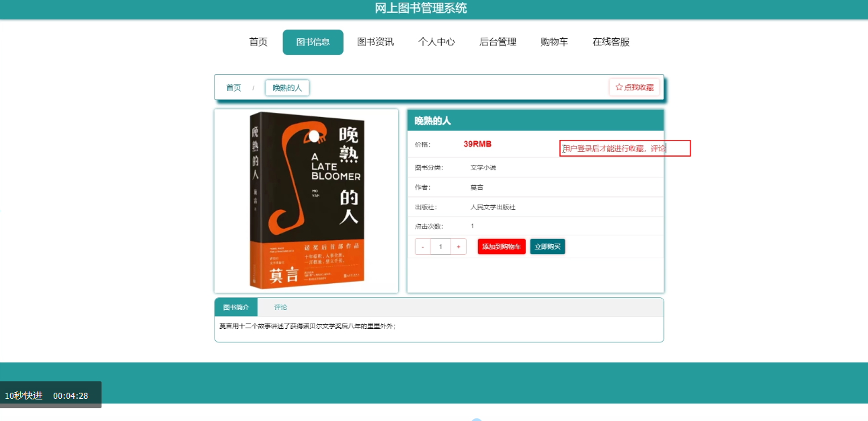The height and width of the screenshot is (421, 868).
Task: Click the author value 莫言
Action: (x=477, y=187)
